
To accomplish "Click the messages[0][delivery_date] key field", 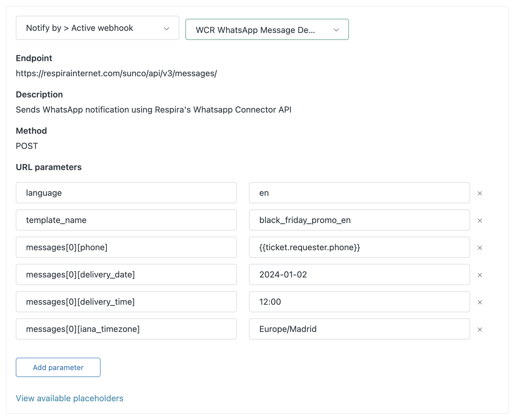I will (126, 274).
